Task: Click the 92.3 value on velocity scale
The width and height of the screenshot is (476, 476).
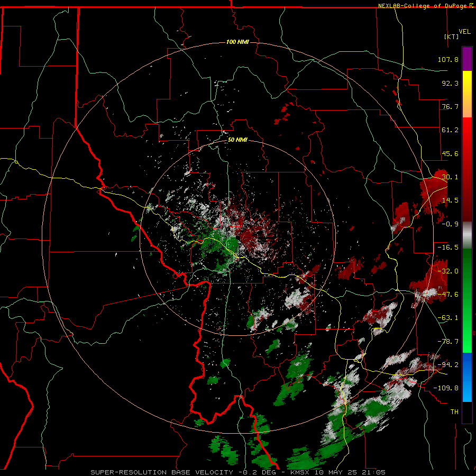Action: coord(450,83)
